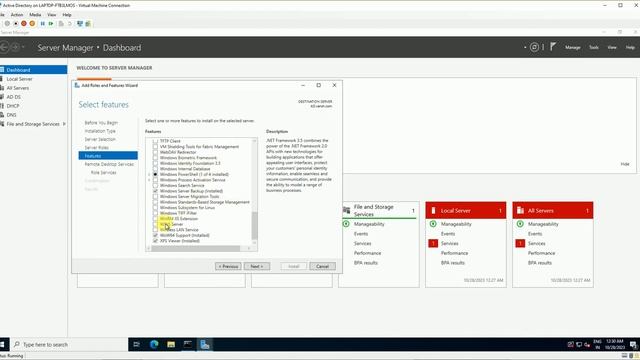Click the taskbar search box
This screenshot has height=360, width=640.
69,344
